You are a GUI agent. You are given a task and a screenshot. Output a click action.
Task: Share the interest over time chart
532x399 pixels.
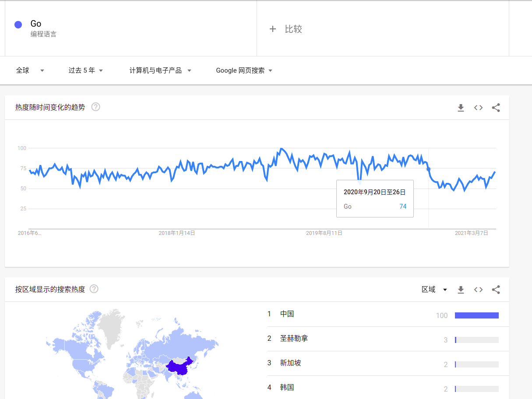pyautogui.click(x=496, y=108)
